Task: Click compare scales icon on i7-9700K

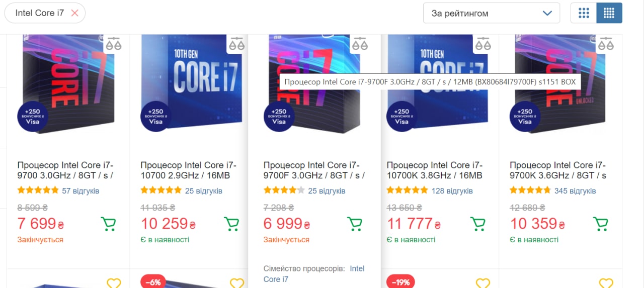Action: 606,44
